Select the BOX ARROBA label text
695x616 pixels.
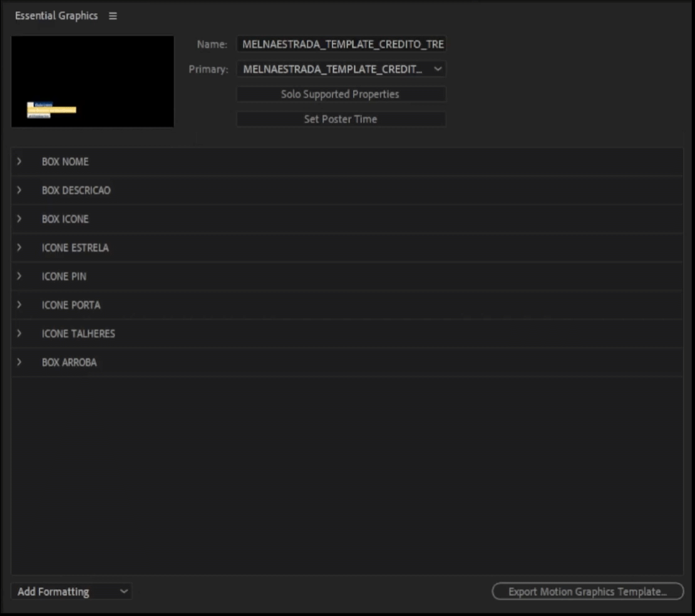pos(69,362)
